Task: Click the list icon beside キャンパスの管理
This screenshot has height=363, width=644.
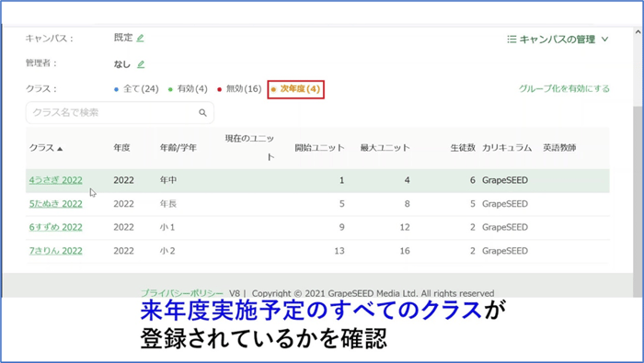Action: click(512, 40)
